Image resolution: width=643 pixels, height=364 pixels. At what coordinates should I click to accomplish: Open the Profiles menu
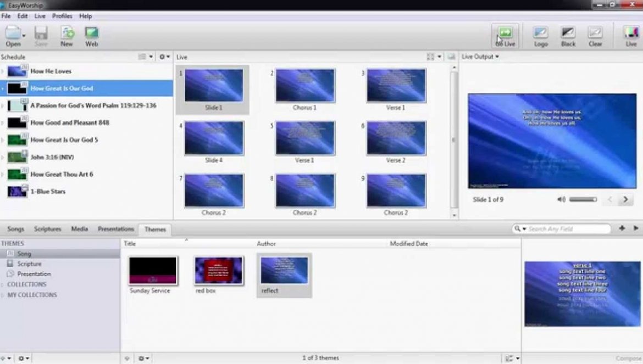pyautogui.click(x=62, y=16)
